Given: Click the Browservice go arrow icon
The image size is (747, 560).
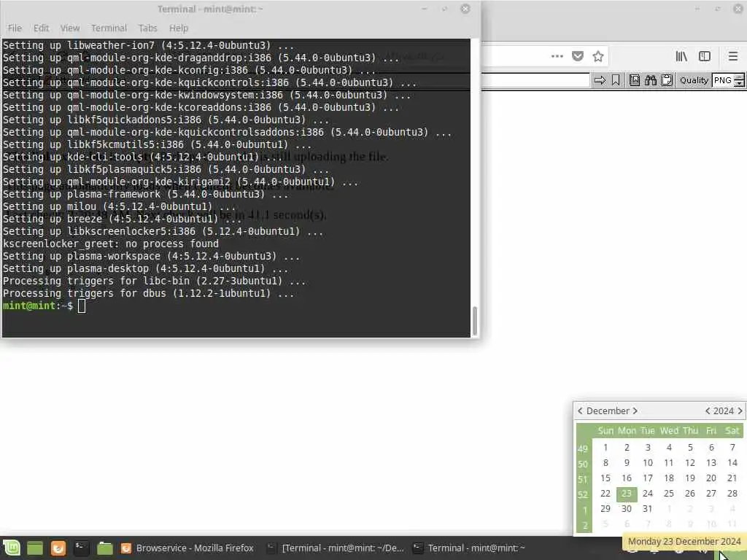Looking at the screenshot, I should (600, 80).
